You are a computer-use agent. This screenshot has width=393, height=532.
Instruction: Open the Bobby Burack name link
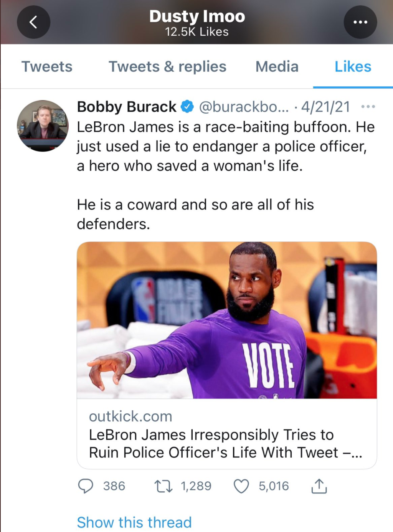127,107
